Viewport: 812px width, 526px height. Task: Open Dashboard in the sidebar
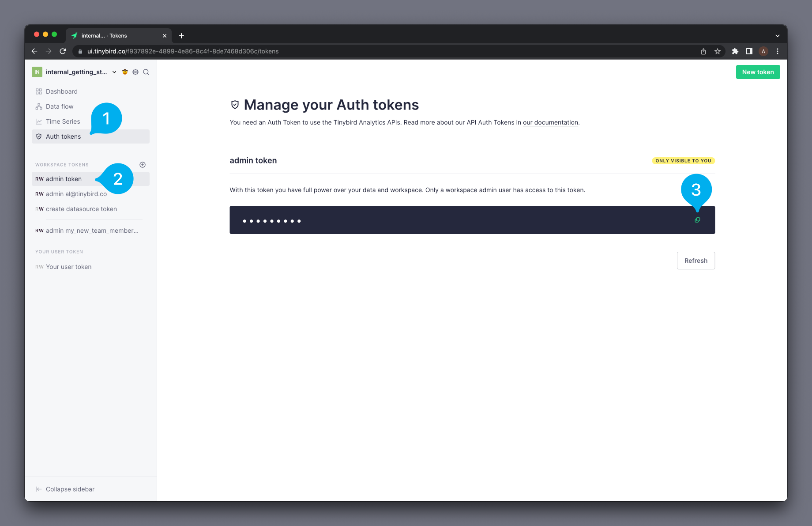(91, 91)
